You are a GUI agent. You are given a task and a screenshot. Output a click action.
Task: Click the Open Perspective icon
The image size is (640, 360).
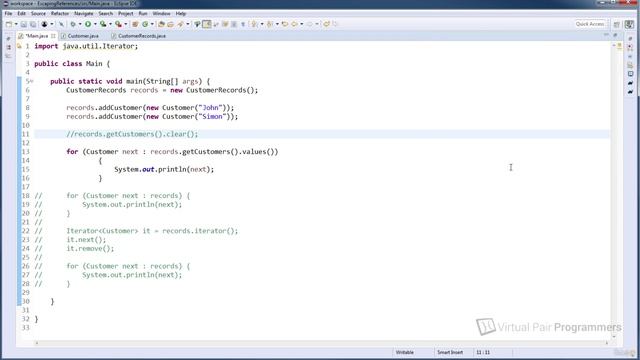click(x=617, y=24)
